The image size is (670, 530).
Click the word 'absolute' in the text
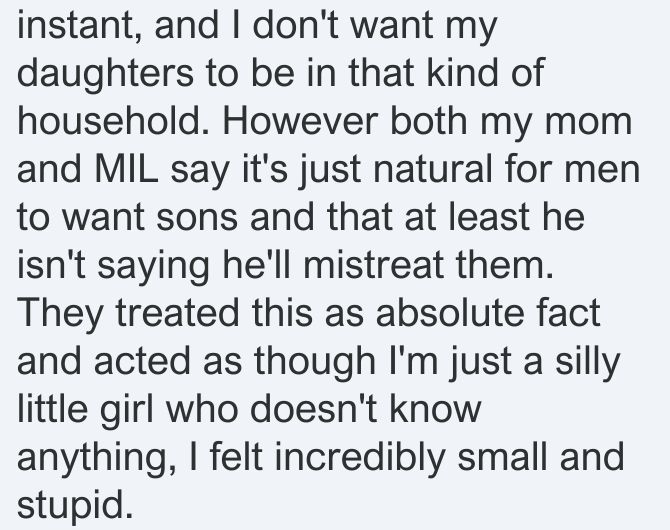450,313
